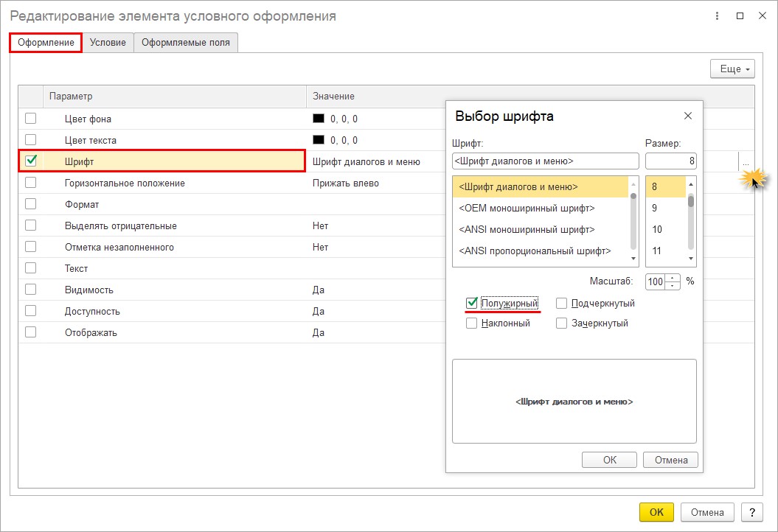Click the question mark help button
The width and height of the screenshot is (778, 532).
[x=751, y=512]
